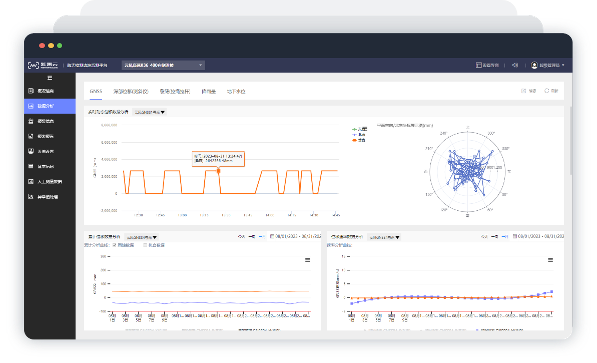
Task: Open the bottom-right chart hamburger menu
Action: [550, 260]
